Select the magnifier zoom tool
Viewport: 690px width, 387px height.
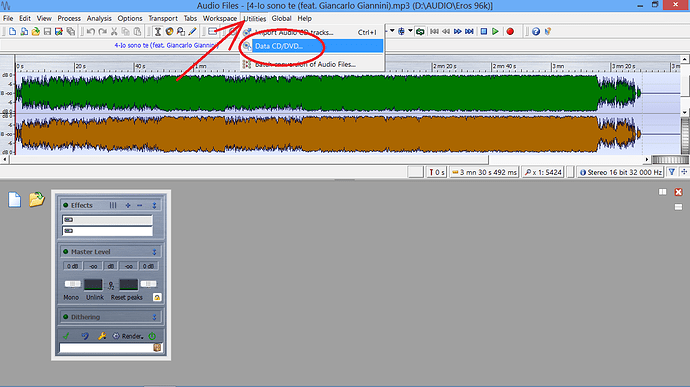[181, 32]
